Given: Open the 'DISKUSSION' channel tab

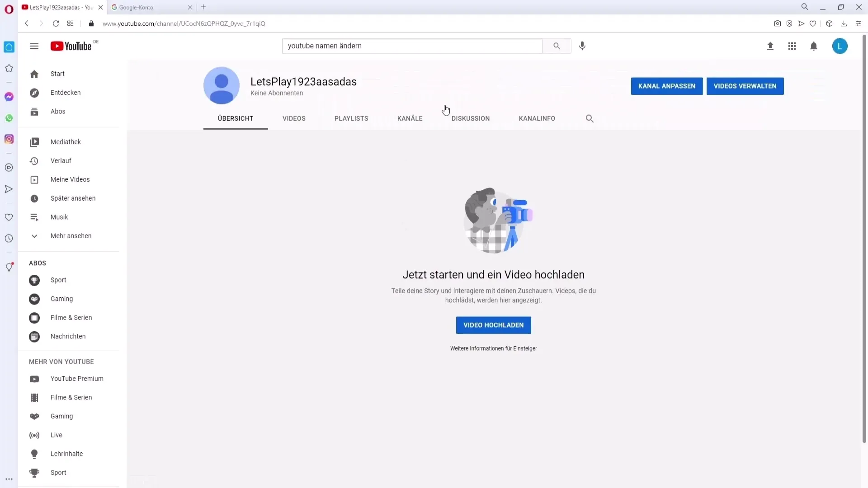Looking at the screenshot, I should click(470, 118).
